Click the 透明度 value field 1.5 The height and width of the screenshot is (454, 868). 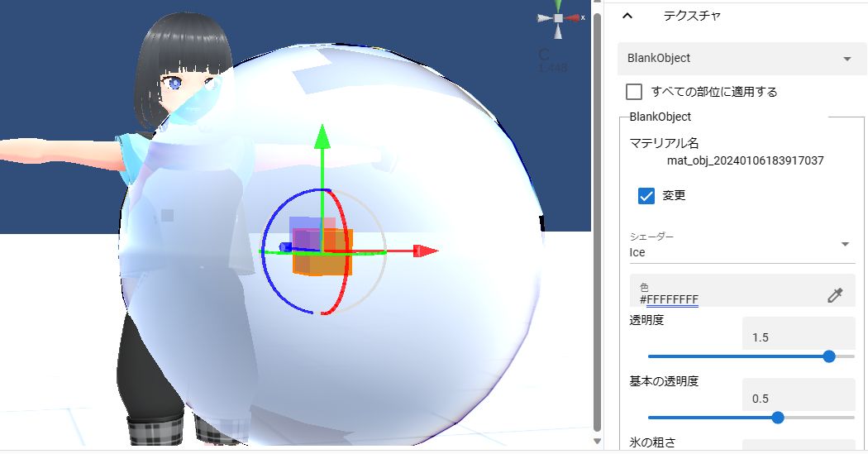[x=799, y=334]
